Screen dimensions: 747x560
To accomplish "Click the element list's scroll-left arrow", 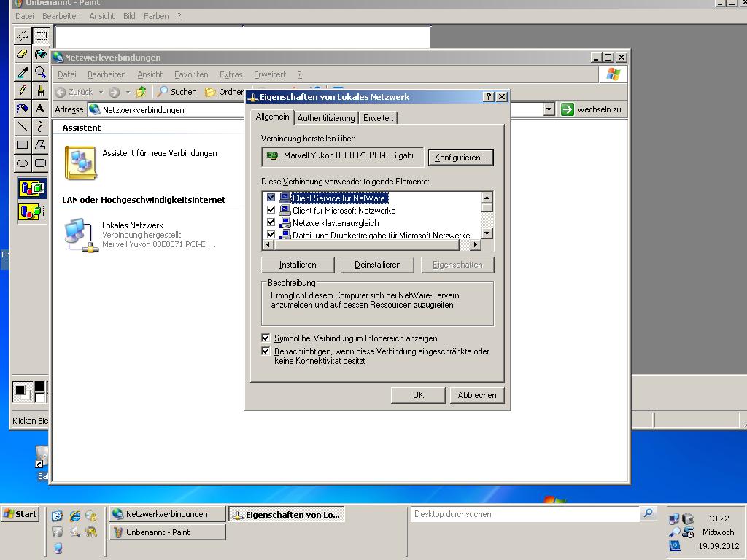I will tap(268, 245).
